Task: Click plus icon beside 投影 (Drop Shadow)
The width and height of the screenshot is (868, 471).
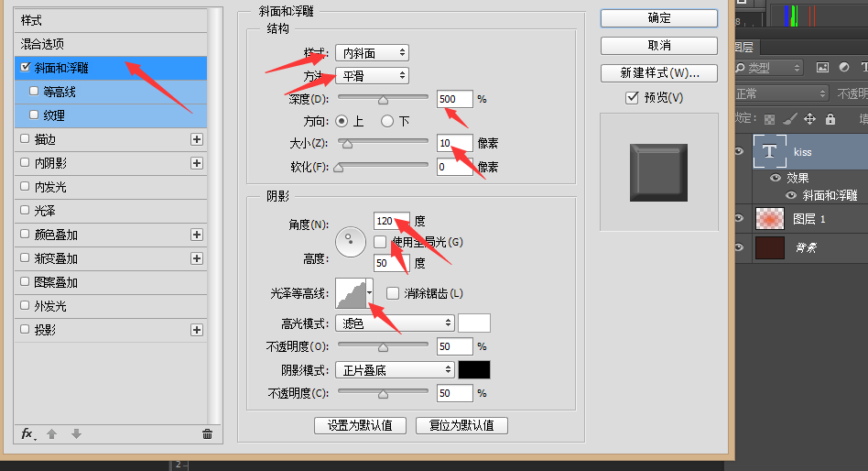Action: click(x=196, y=330)
